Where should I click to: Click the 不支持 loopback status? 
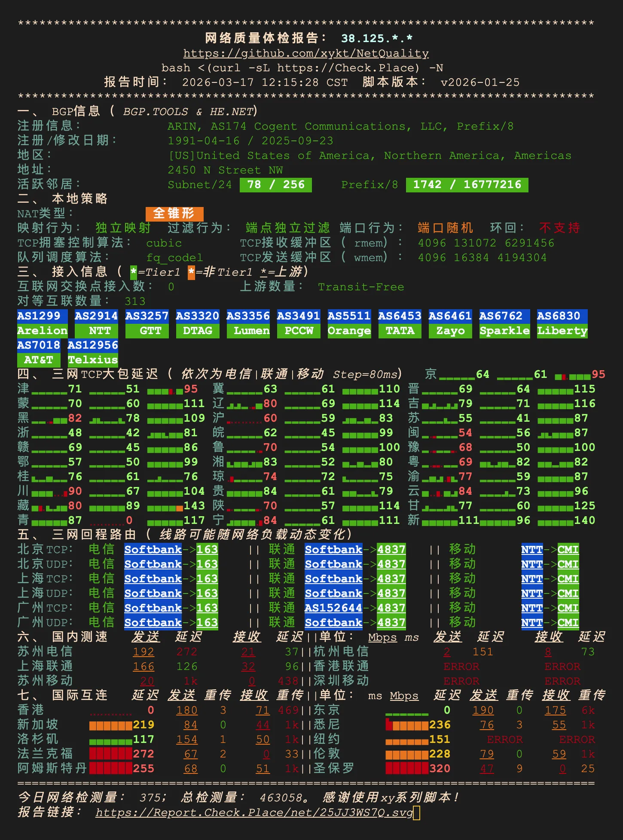click(x=559, y=228)
